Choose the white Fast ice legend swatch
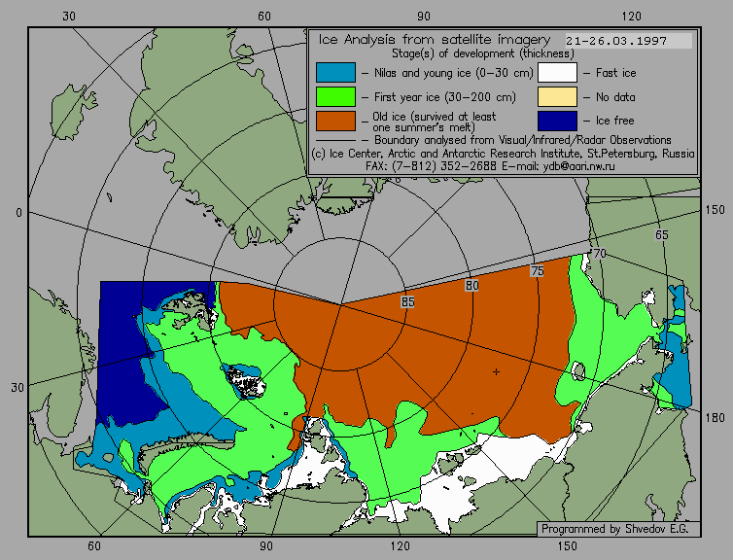Screen dimensions: 733x560 click(557, 73)
